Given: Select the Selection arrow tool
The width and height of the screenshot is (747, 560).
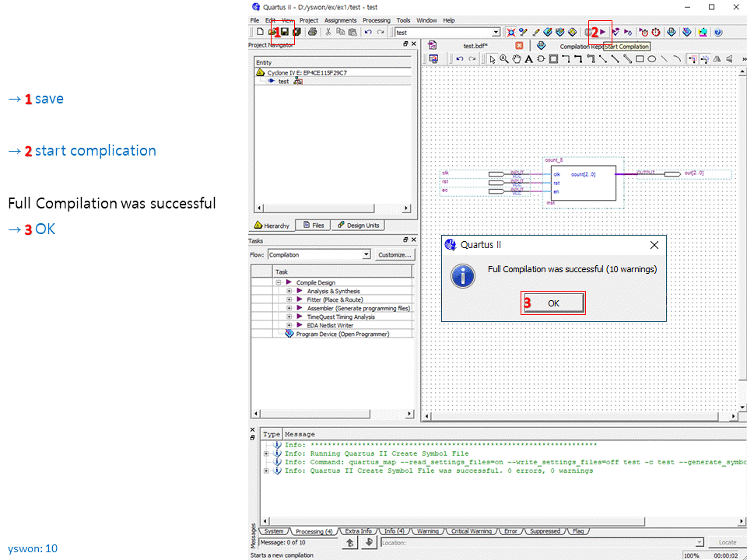Looking at the screenshot, I should click(x=492, y=59).
